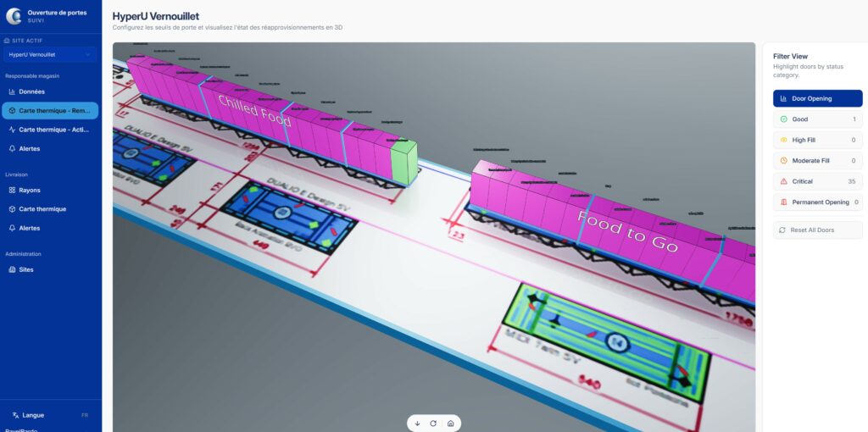This screenshot has height=432, width=868.
Task: Open Carte thermique under Livraison
Action: [x=42, y=209]
